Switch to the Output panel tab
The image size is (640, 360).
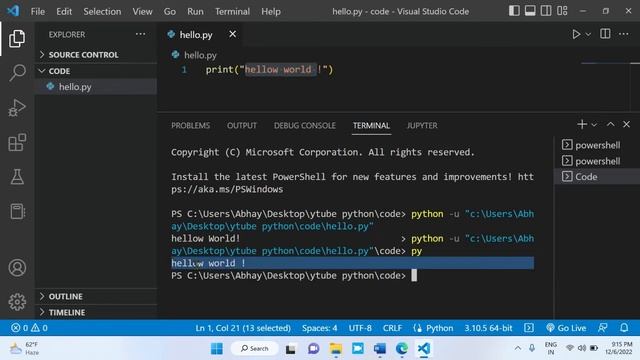click(x=242, y=126)
